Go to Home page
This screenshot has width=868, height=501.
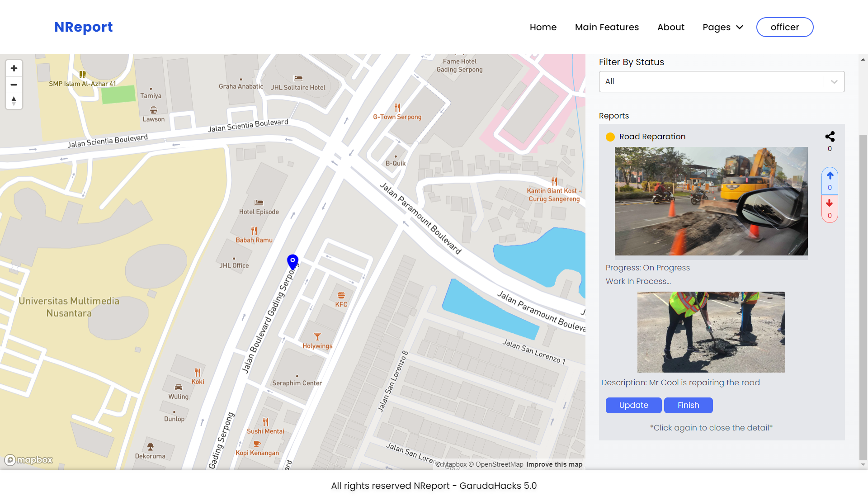point(543,27)
